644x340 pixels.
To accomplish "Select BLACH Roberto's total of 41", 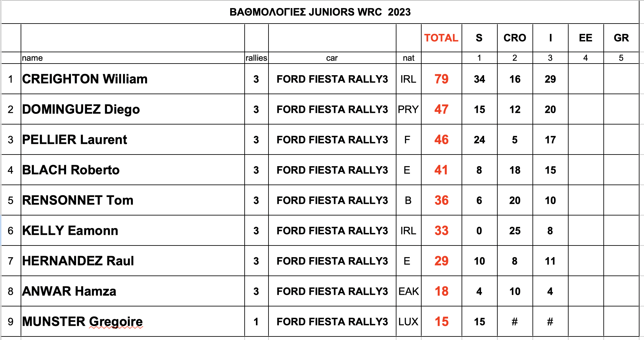I will [x=441, y=170].
